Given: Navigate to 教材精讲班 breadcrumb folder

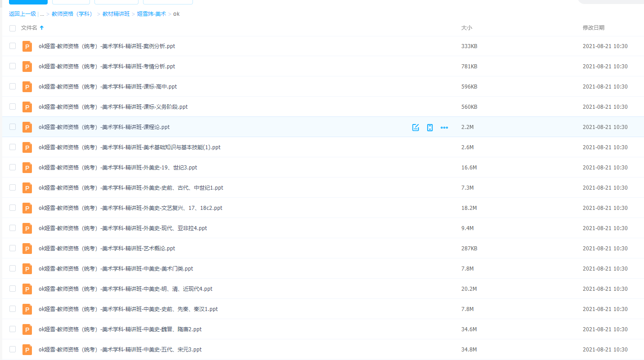Looking at the screenshot, I should (x=116, y=14).
